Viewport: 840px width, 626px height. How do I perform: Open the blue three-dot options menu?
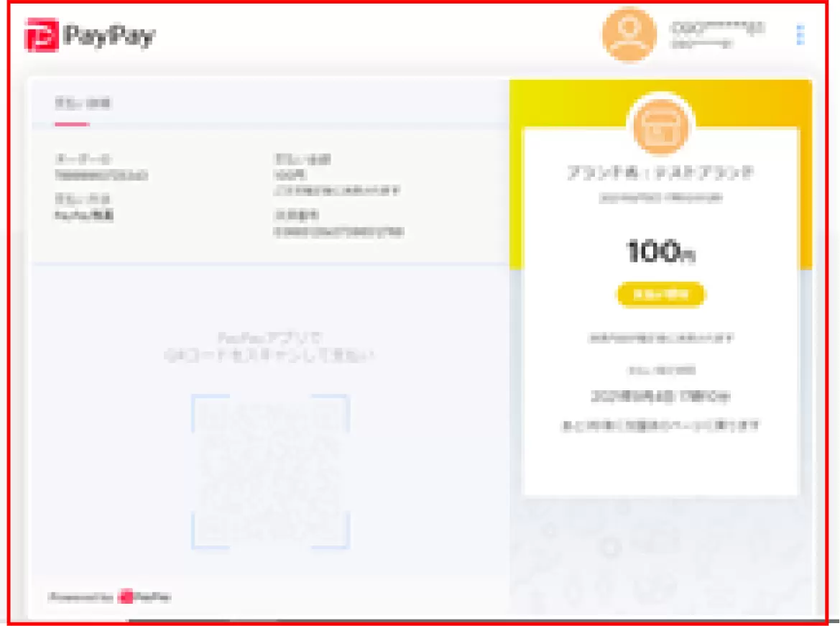point(800,34)
